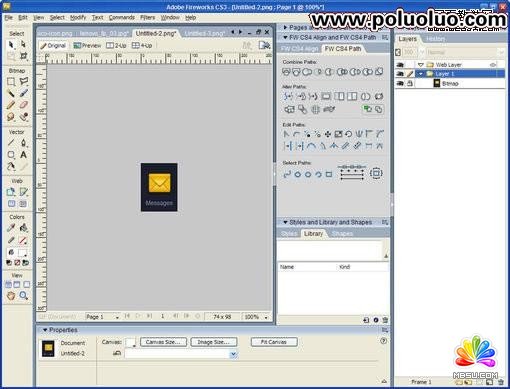Pick the Text tool
This screenshot has height=389, width=510.
tap(23, 155)
